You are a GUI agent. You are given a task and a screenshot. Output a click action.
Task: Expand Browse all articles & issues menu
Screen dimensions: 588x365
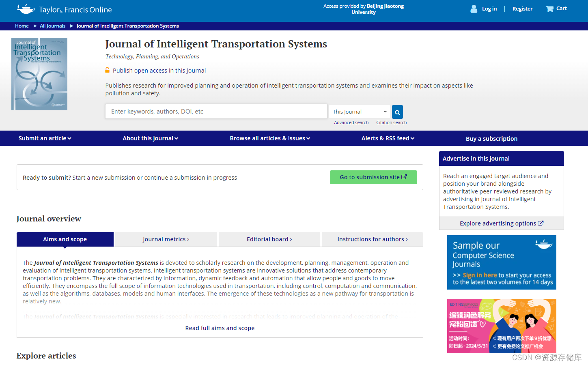[270, 138]
